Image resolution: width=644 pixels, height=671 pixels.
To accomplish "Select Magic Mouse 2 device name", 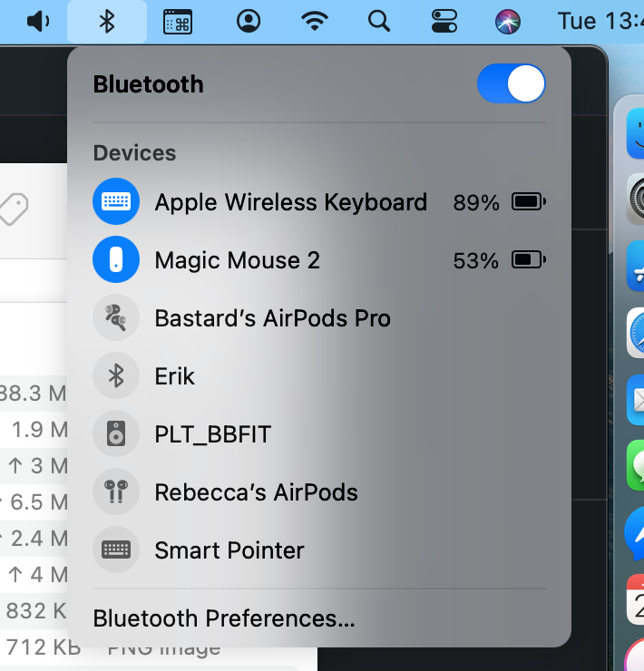I will [238, 260].
